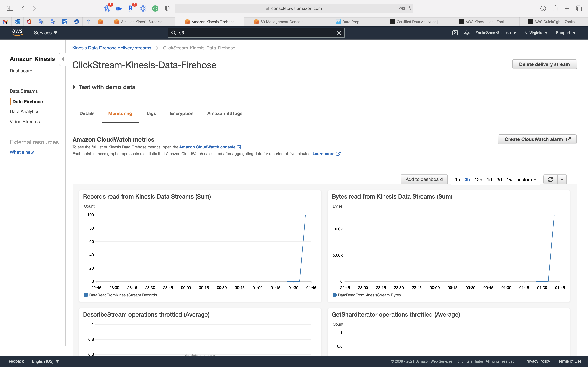
Task: Click Create CloudWatch alarm button
Action: coord(537,139)
